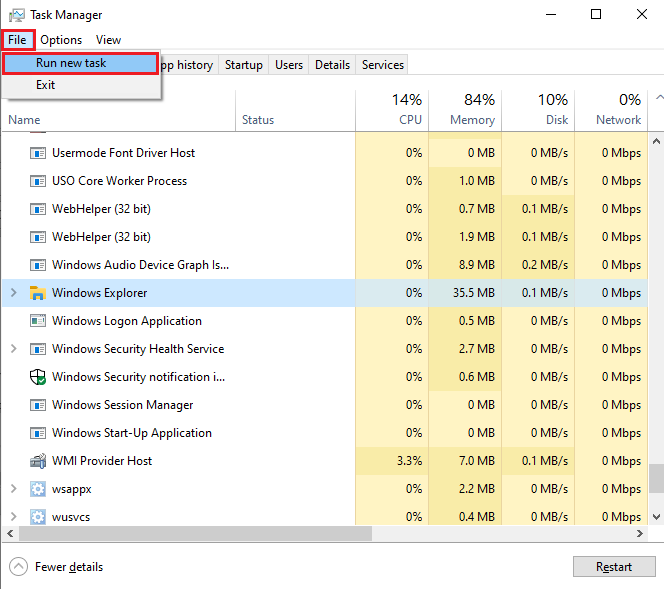Expand the wsappx process group
Viewport: 664px width, 589px height.
14,489
